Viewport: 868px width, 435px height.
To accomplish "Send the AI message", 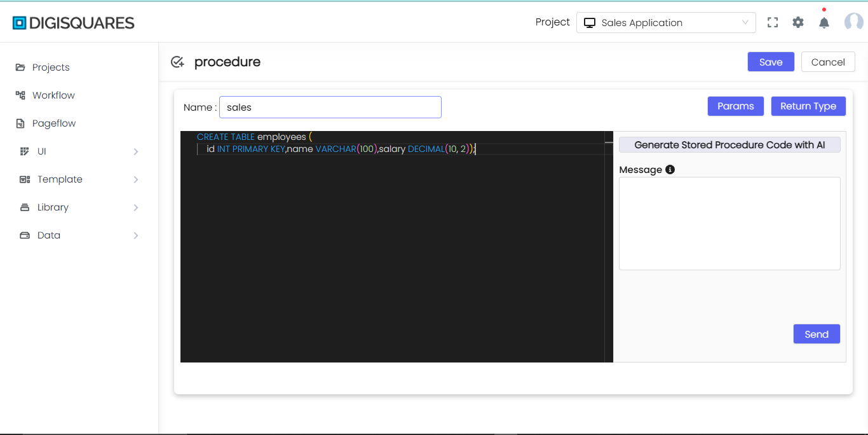I will (817, 334).
